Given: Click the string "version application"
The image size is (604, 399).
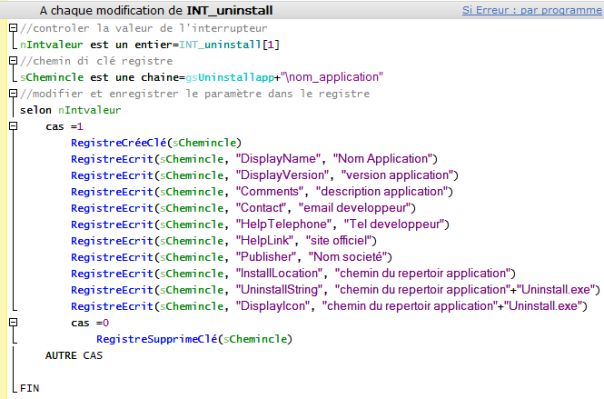Looking at the screenshot, I should [398, 175].
